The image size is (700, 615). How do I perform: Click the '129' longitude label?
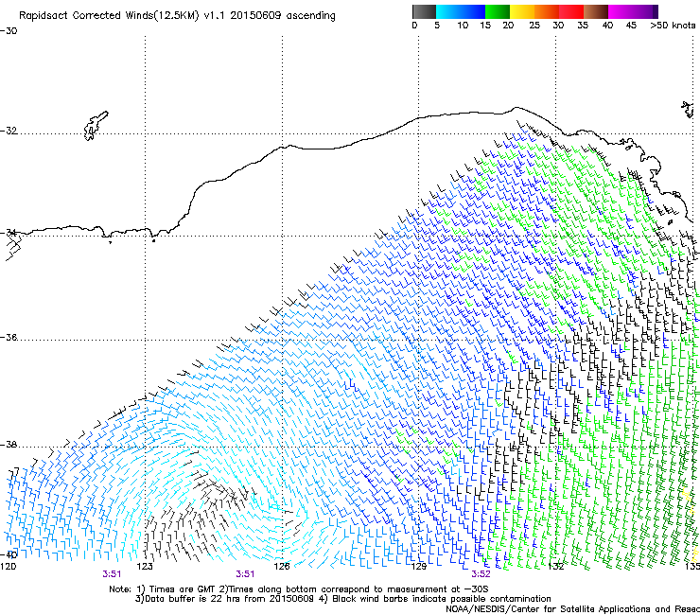pos(419,567)
